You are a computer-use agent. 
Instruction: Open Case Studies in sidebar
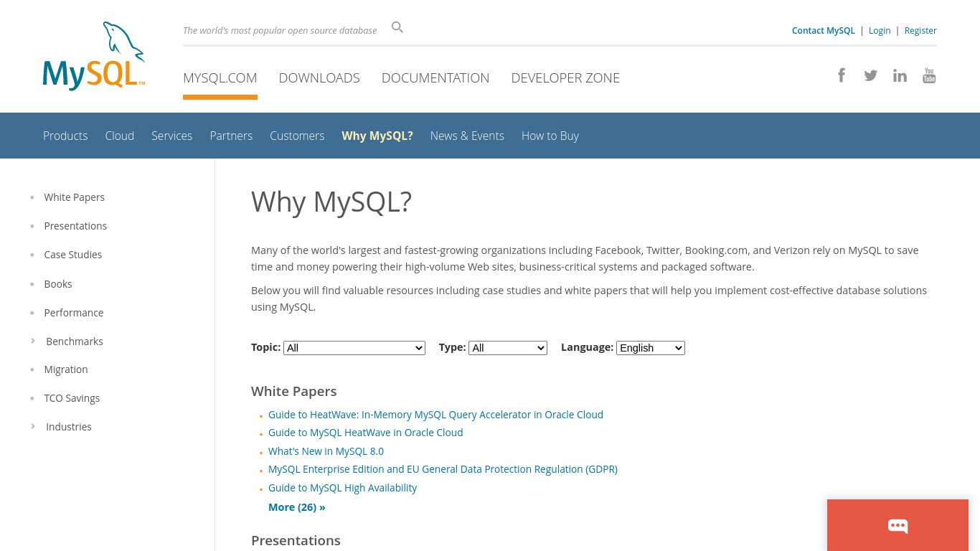[73, 255]
